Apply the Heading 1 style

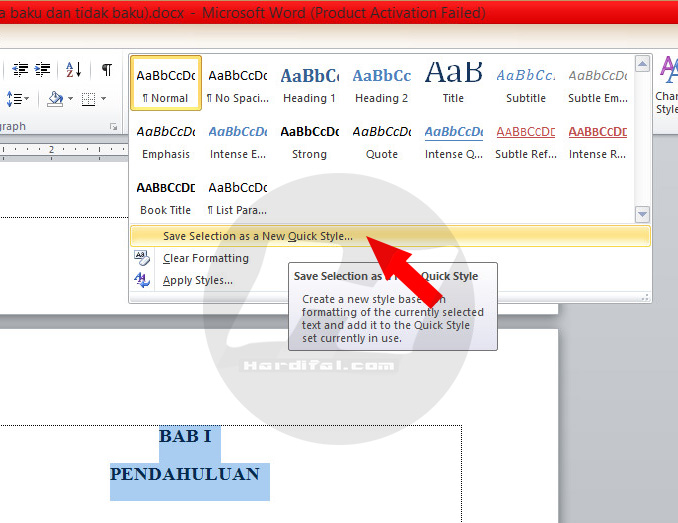point(310,83)
